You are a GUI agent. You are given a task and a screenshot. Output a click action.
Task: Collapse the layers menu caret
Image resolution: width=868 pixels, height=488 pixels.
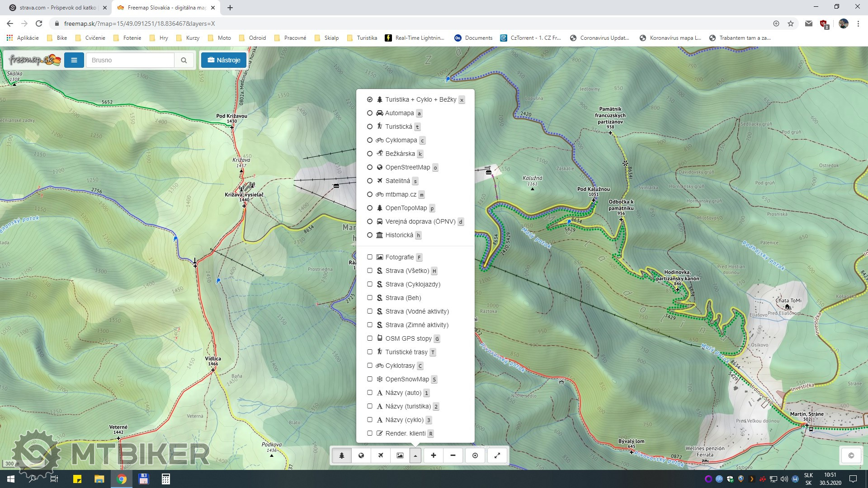click(415, 455)
